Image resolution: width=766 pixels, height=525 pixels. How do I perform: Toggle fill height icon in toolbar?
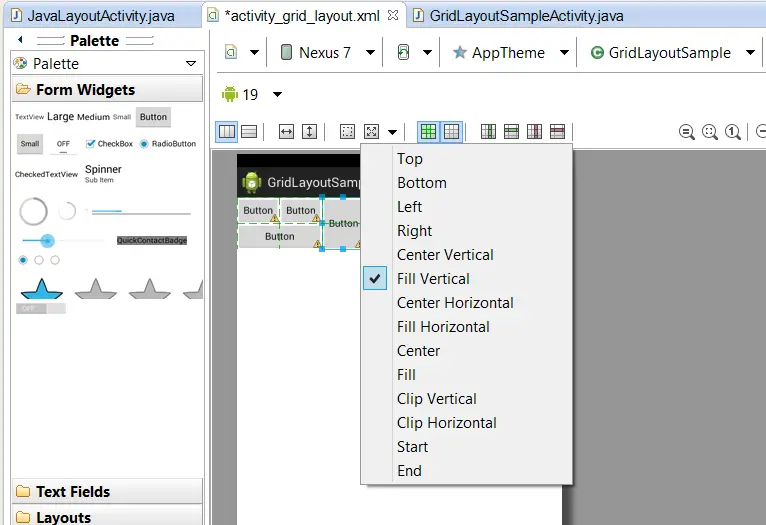[x=309, y=132]
